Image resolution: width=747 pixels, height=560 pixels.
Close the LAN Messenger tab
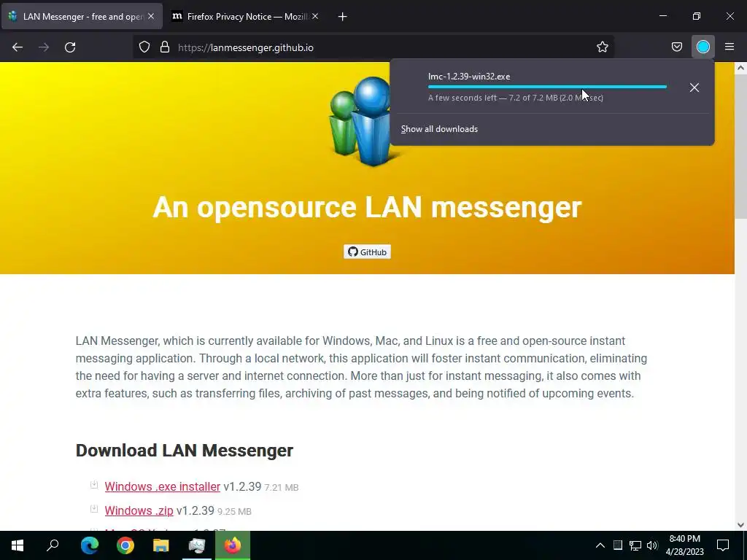pyautogui.click(x=151, y=16)
